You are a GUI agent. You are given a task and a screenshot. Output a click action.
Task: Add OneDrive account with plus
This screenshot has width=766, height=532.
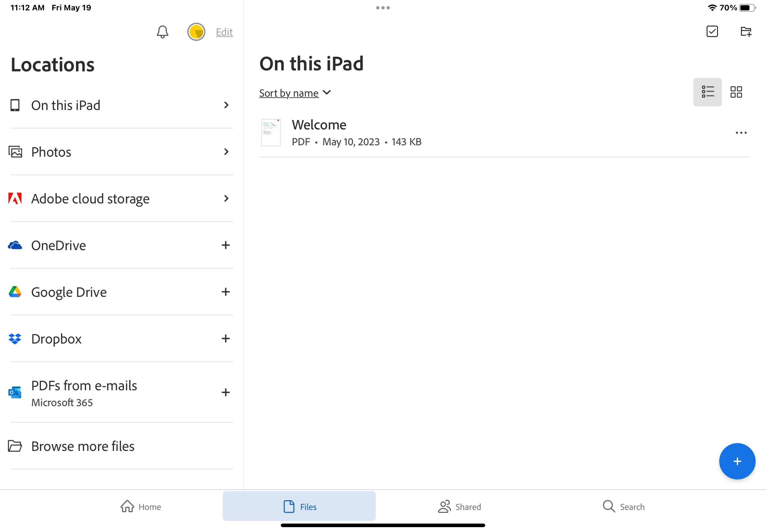point(226,245)
